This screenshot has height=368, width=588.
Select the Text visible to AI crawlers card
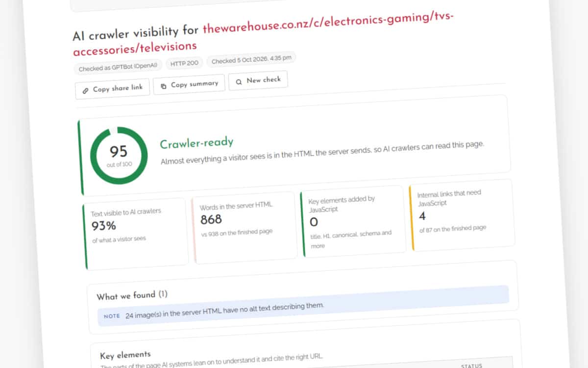coord(136,234)
